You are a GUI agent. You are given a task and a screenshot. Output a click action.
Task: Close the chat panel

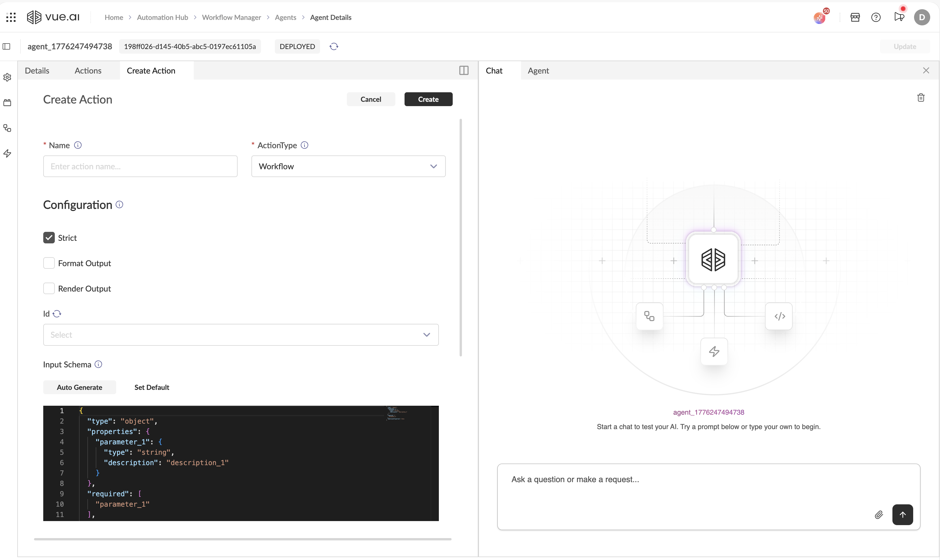click(x=926, y=70)
